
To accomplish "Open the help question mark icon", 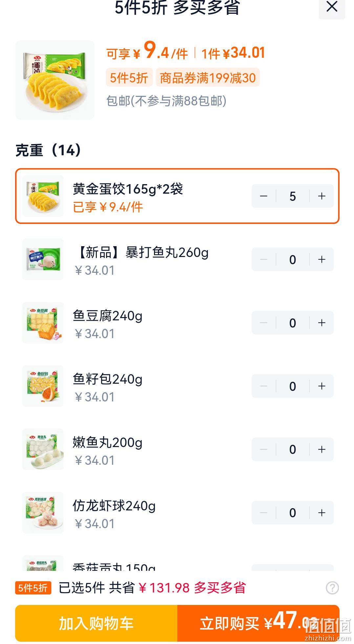I will tap(332, 588).
